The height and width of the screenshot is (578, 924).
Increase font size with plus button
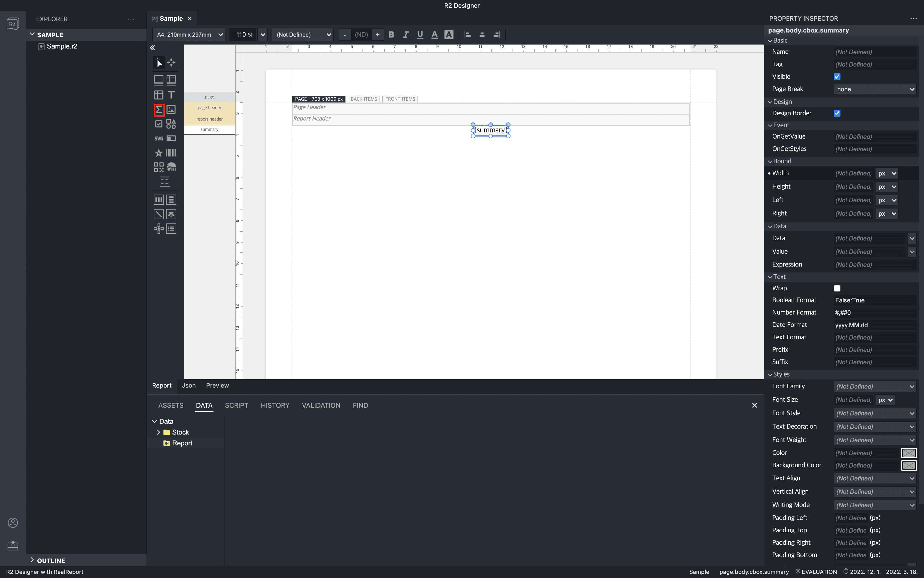pos(378,34)
